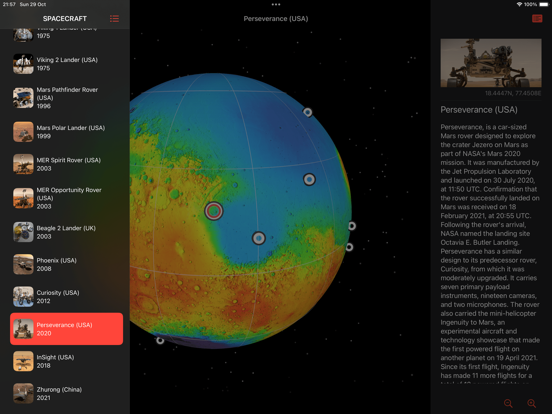This screenshot has height=414, width=552.
Task: Select the lower landing marker on the globe's east limb
Action: click(349, 247)
